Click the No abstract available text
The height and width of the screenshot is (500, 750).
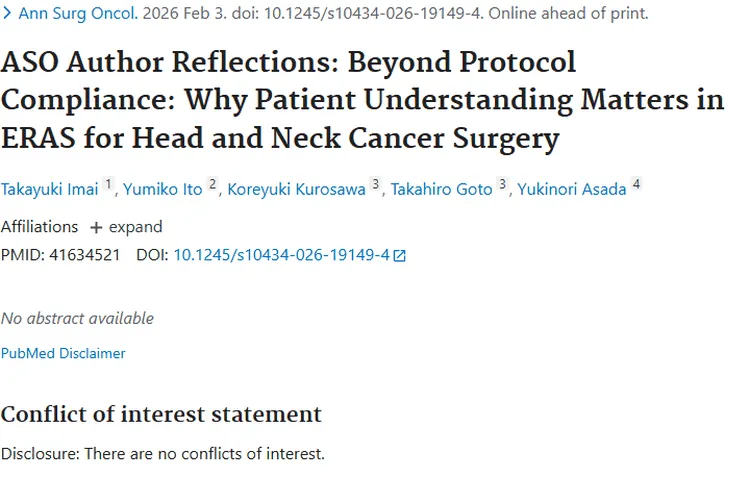click(x=77, y=318)
